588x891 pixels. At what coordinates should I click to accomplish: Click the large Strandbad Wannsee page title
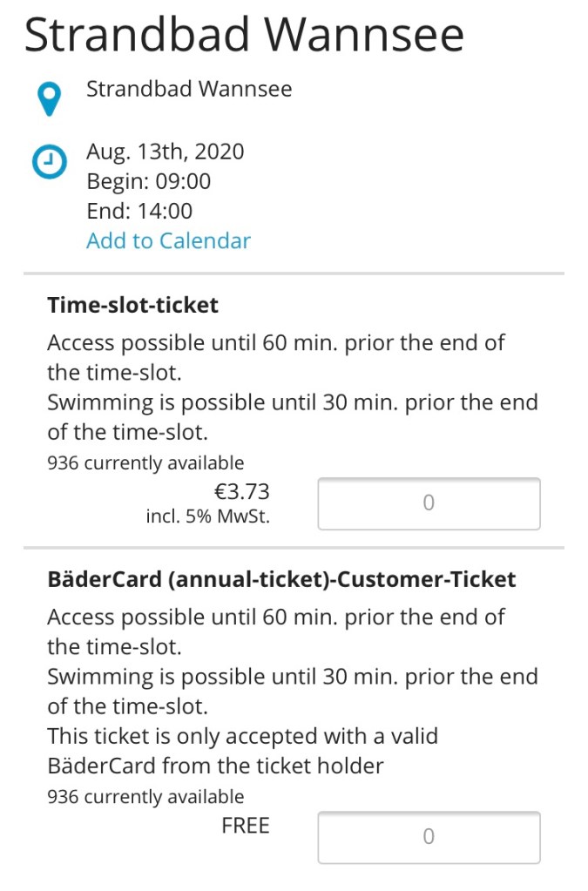244,35
